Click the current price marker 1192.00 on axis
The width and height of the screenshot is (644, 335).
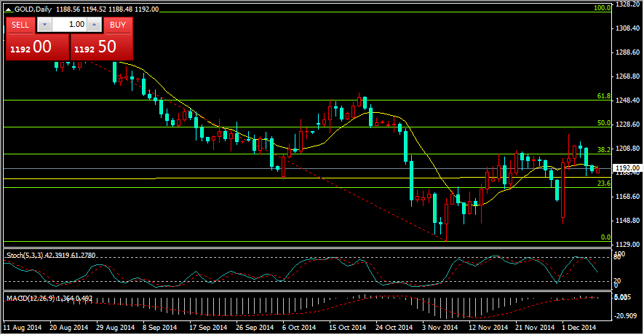click(626, 167)
